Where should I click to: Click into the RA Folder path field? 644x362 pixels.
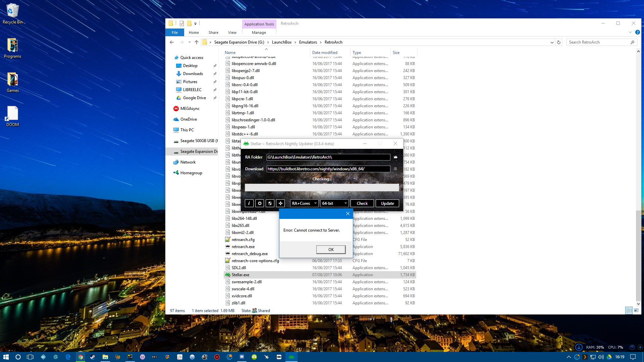click(x=328, y=157)
